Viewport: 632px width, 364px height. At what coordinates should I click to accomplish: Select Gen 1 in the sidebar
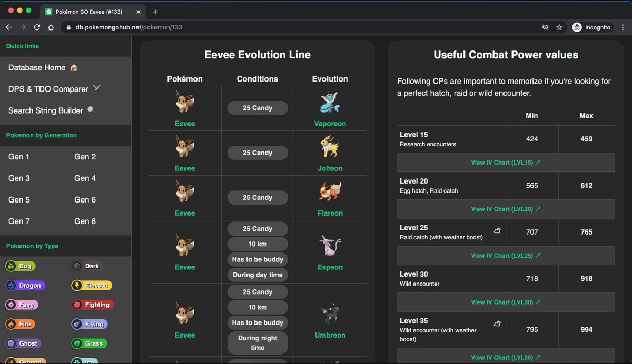19,157
